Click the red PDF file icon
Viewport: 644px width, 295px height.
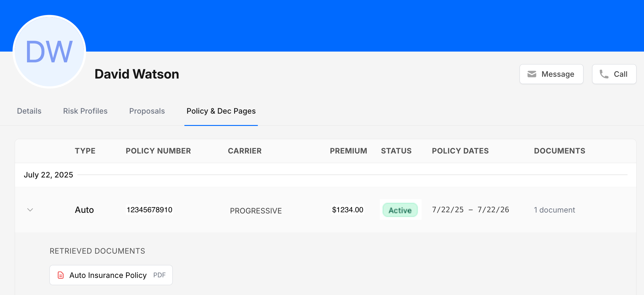click(61, 275)
